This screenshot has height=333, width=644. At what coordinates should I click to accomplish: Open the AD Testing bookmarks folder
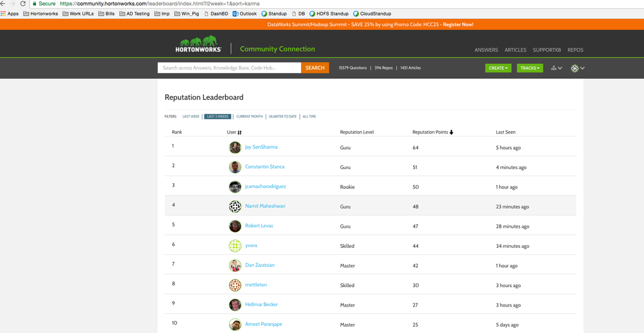pos(134,14)
